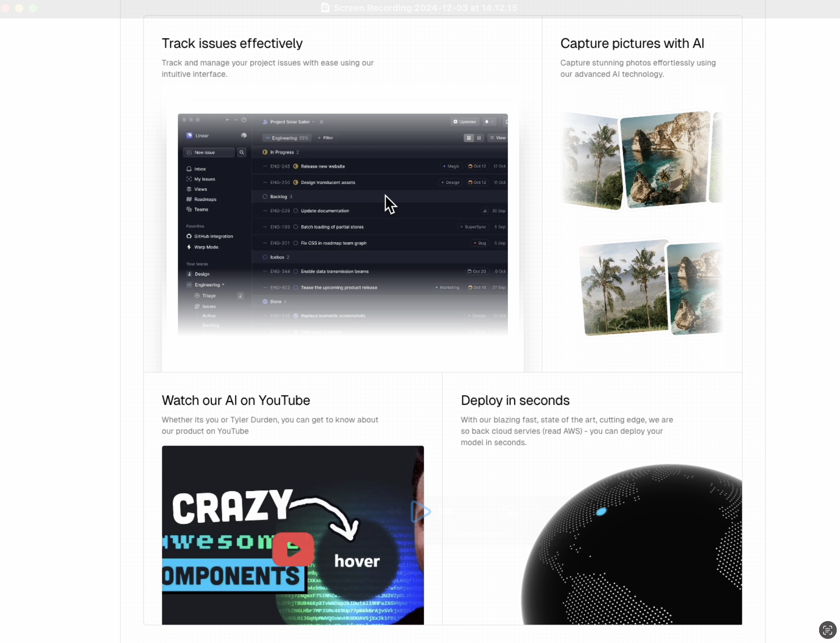Open My Issues in sidebar navigation
840x643 pixels.
[x=205, y=179]
